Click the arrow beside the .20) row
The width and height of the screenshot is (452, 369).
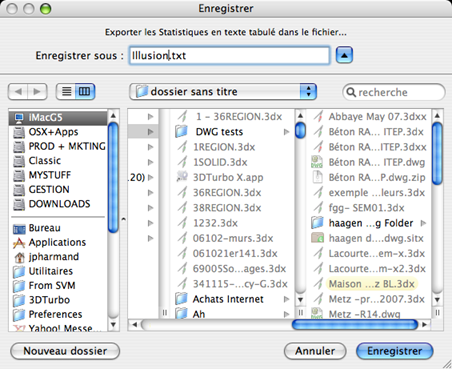tap(151, 177)
